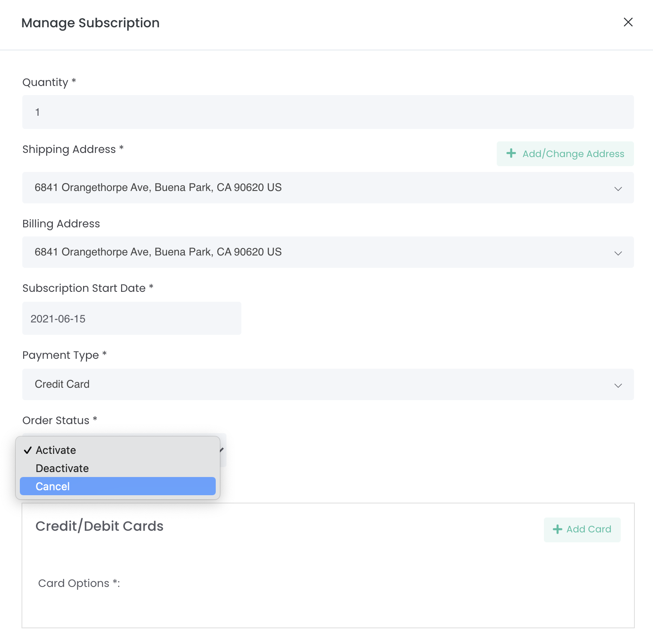653x644 pixels.
Task: Click the partially hidden Order Status arrow
Action: 222,450
